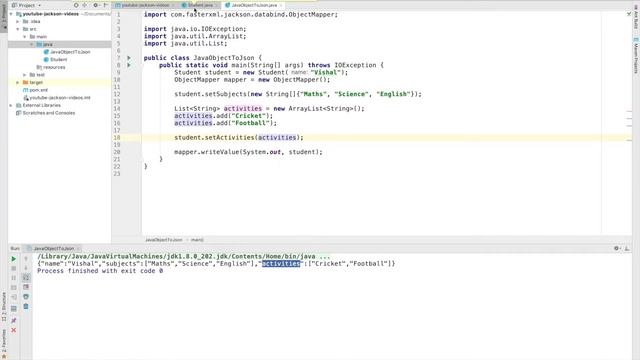Select youtube-jackson-videos.iml file

tap(57, 98)
